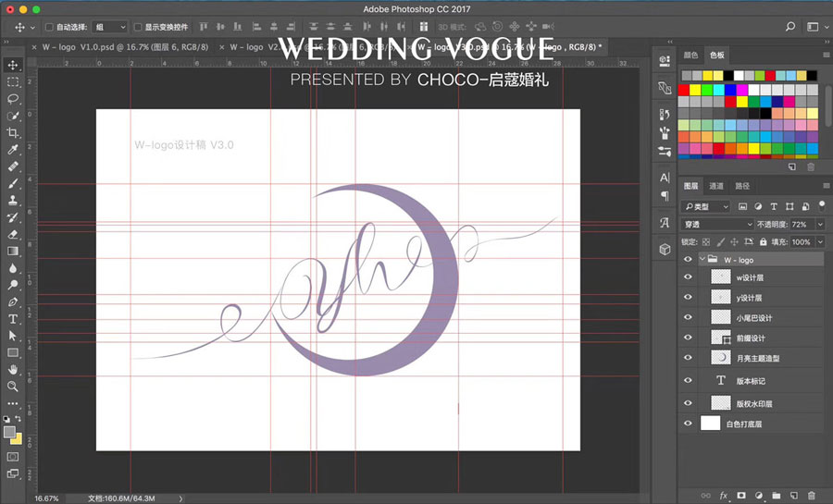Select the Hand tool

click(13, 370)
